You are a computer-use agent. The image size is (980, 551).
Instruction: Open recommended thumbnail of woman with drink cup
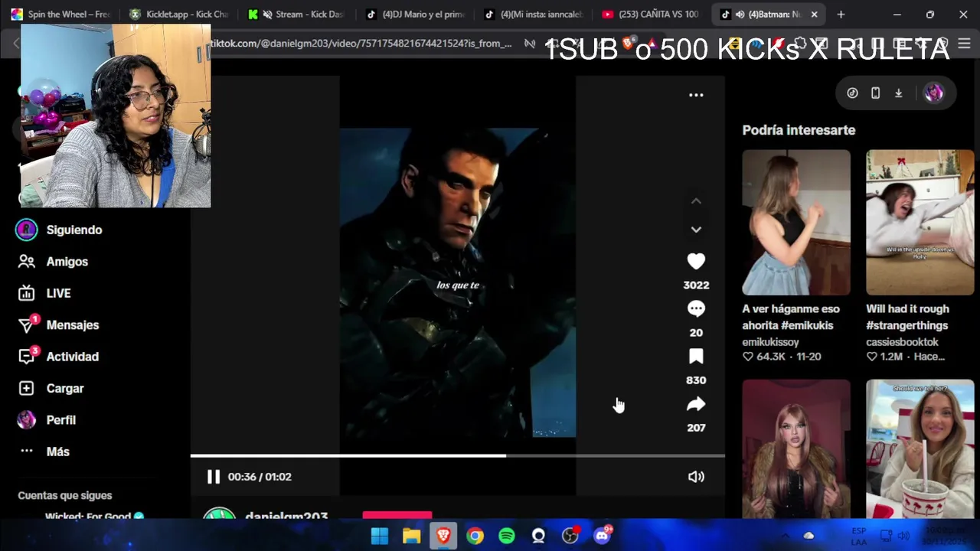point(920,449)
